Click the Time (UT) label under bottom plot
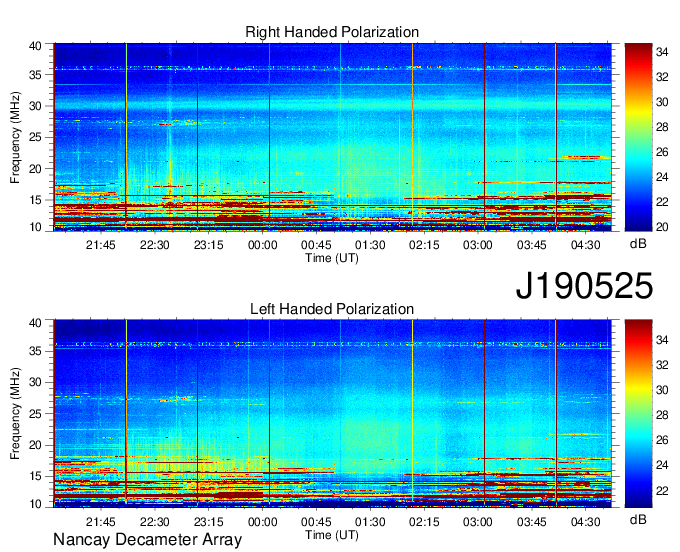680x552 pixels. pos(332,535)
